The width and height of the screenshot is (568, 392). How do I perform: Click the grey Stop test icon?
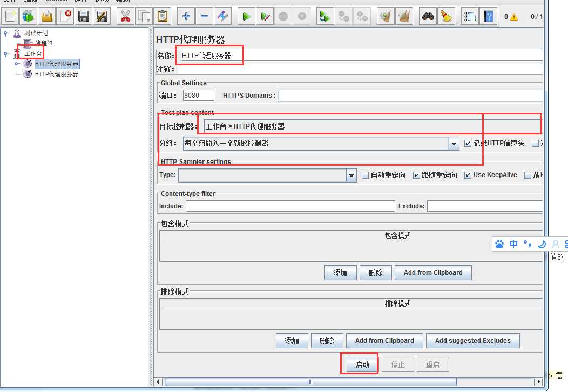tap(283, 16)
